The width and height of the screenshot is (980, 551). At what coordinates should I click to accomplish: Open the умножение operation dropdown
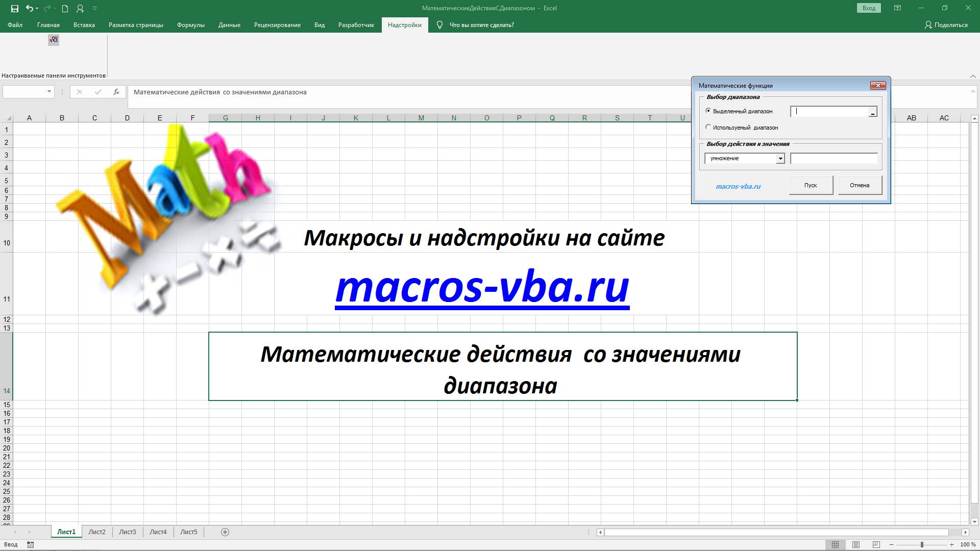pos(780,158)
